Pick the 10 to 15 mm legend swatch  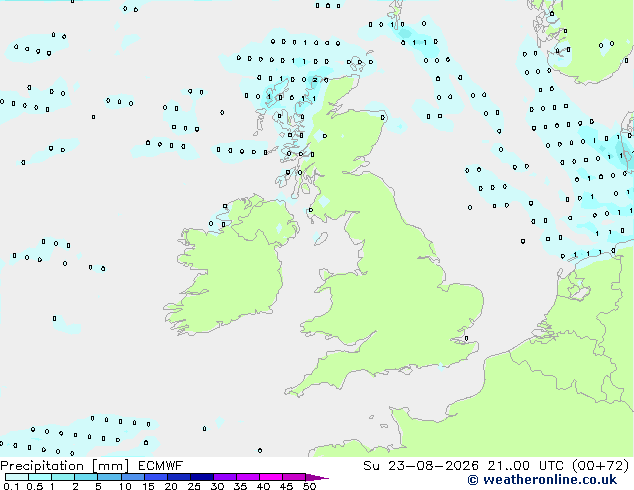132,477
